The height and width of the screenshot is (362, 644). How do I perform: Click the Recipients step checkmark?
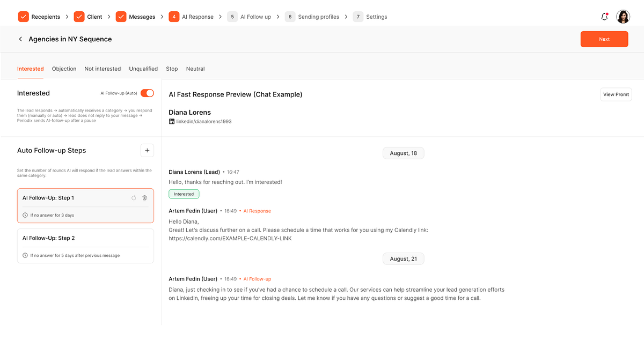pos(23,17)
